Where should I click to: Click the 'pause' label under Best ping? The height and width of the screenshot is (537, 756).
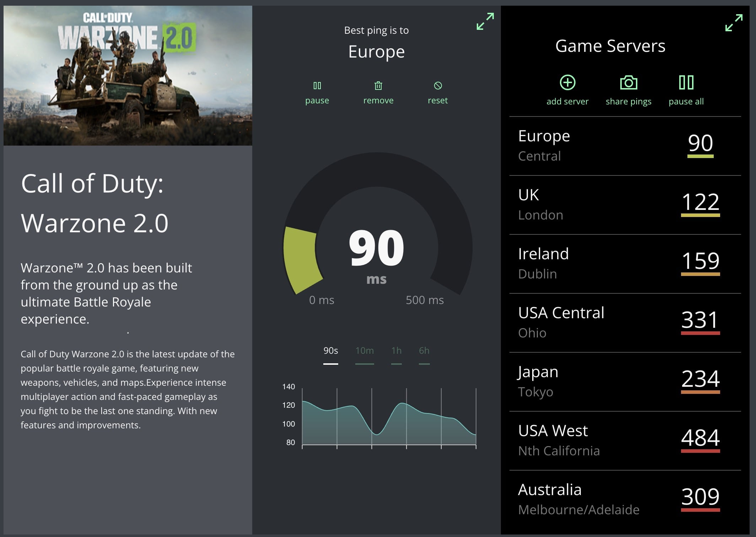[317, 101]
